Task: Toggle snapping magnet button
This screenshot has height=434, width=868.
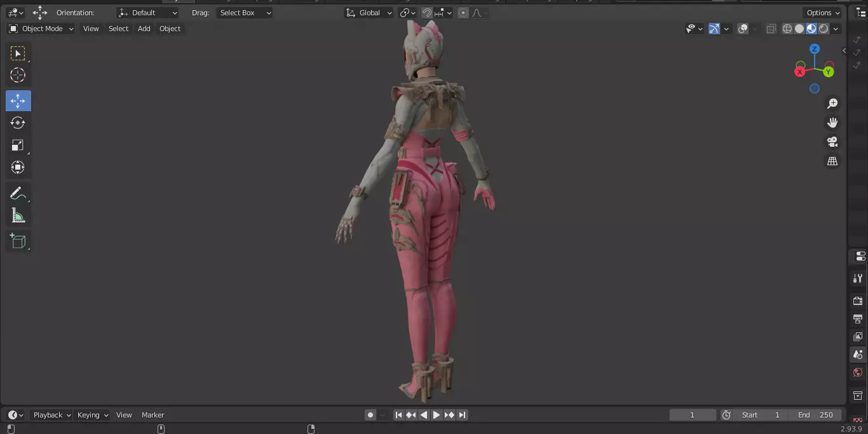Action: point(427,13)
